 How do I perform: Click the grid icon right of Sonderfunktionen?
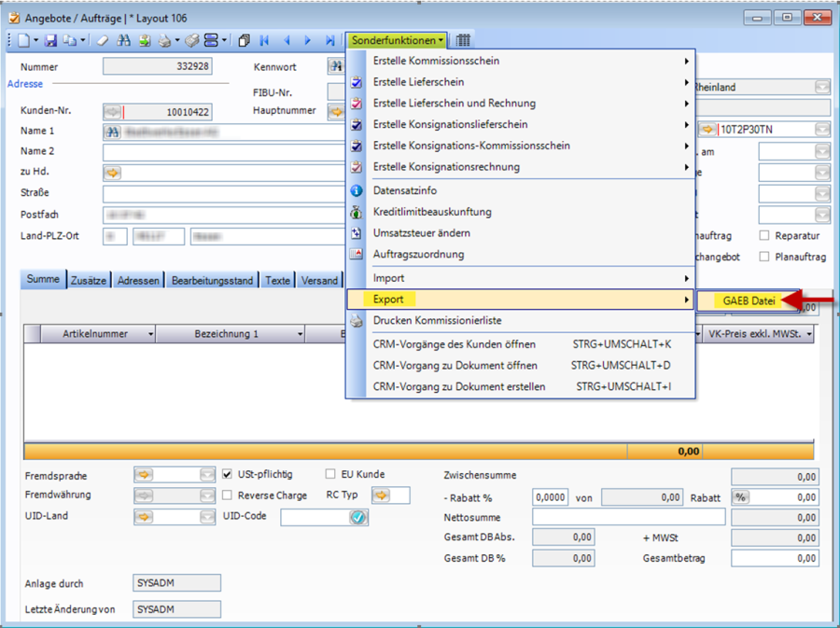pos(463,41)
